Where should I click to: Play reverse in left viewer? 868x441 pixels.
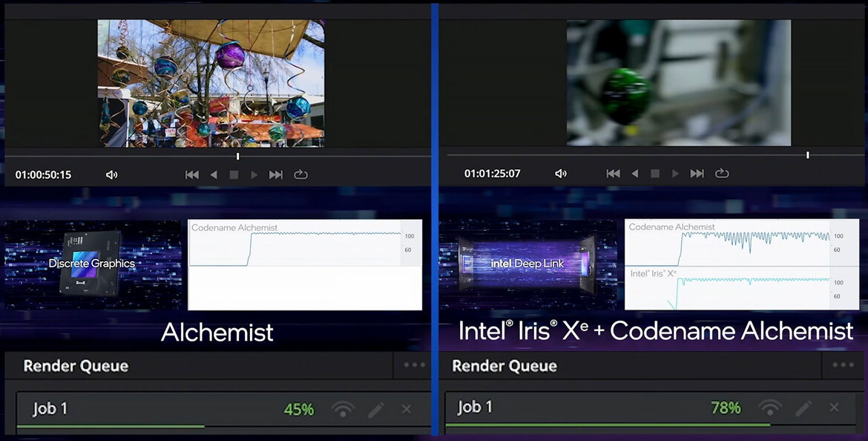coord(214,175)
